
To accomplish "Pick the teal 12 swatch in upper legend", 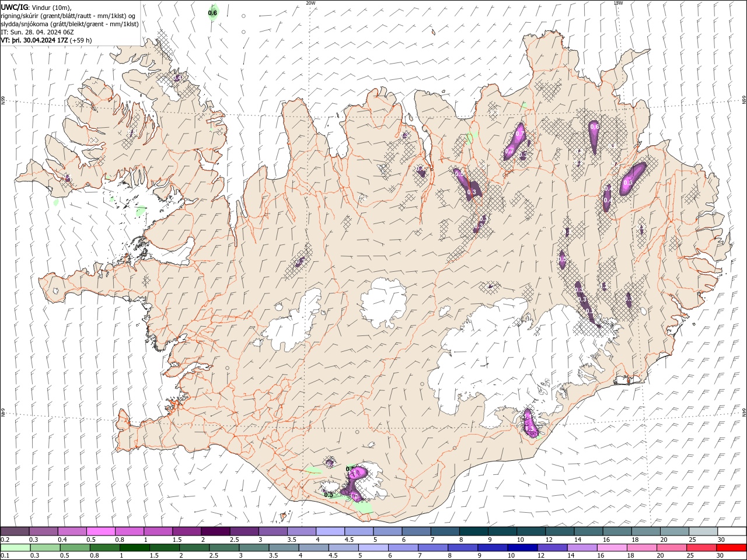I will [x=558, y=531].
